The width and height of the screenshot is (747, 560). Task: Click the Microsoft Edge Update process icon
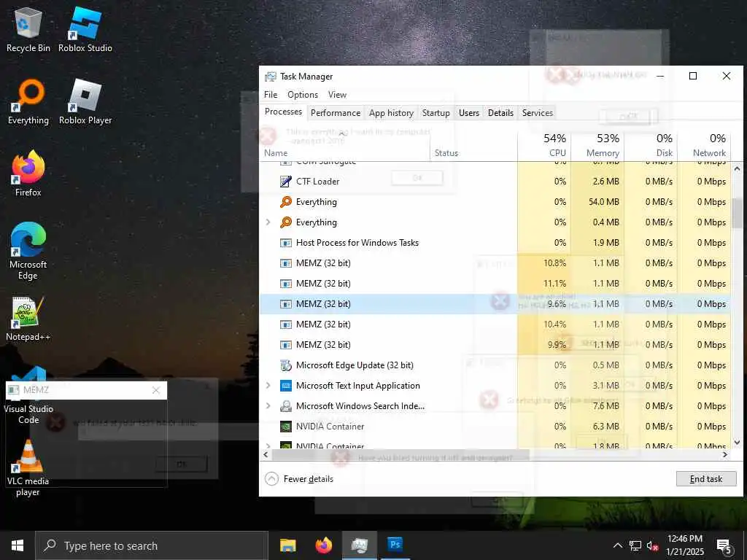pyautogui.click(x=286, y=365)
